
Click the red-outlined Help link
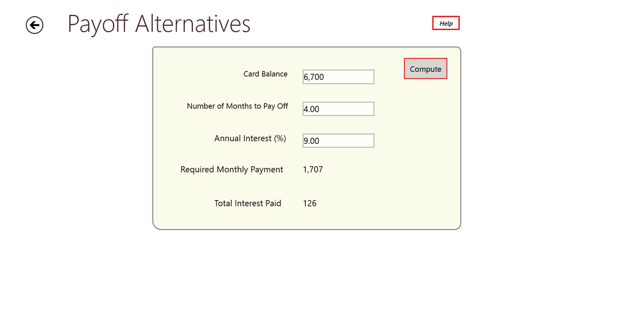point(445,23)
